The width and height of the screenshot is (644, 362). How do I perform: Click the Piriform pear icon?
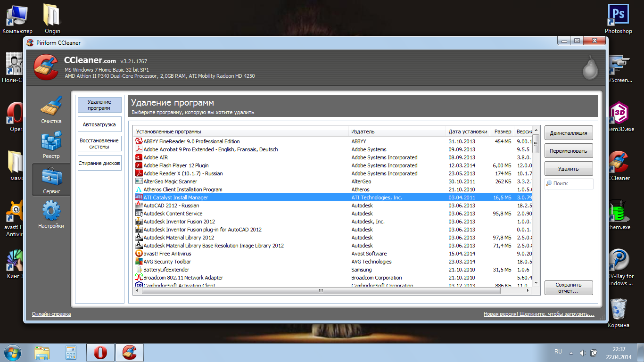pos(590,67)
